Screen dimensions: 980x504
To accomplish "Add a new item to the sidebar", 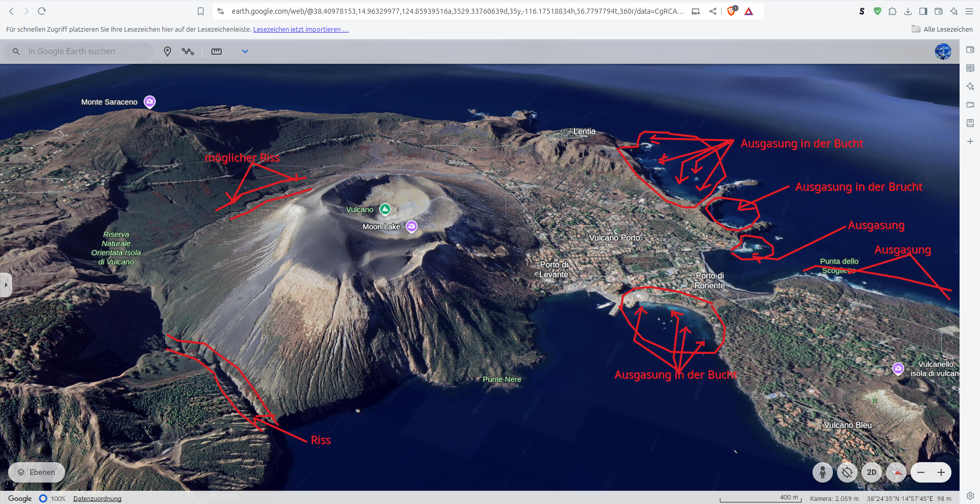I will pos(970,141).
